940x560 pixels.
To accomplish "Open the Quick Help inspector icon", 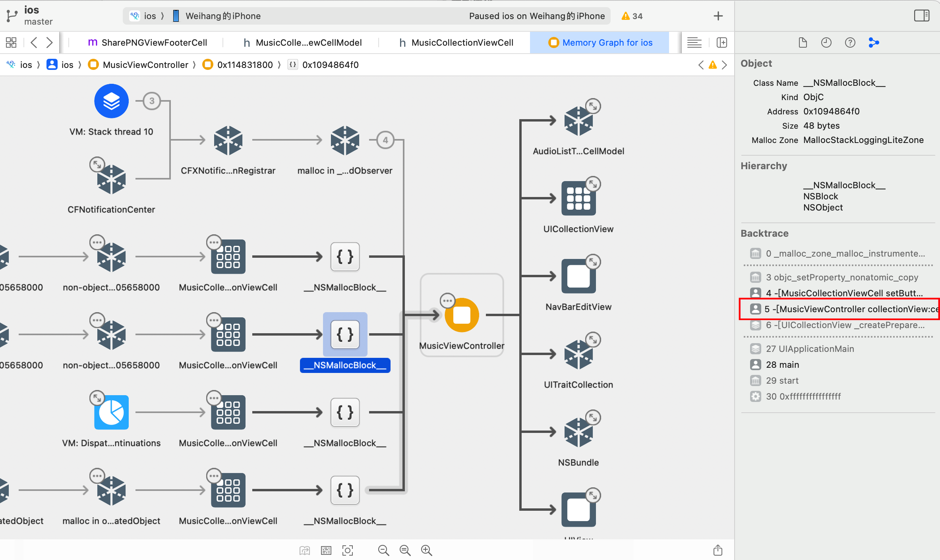I will [x=850, y=42].
